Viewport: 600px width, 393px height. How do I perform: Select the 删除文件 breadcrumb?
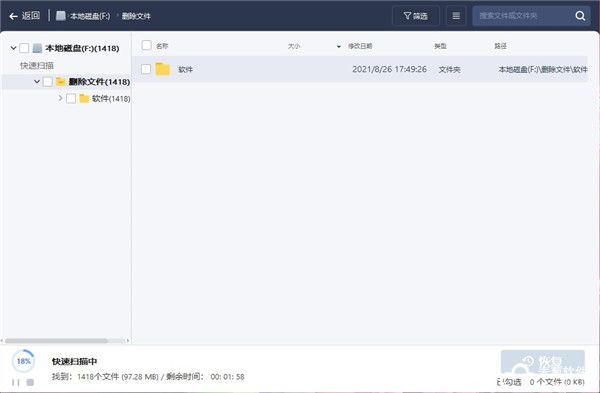(x=136, y=16)
